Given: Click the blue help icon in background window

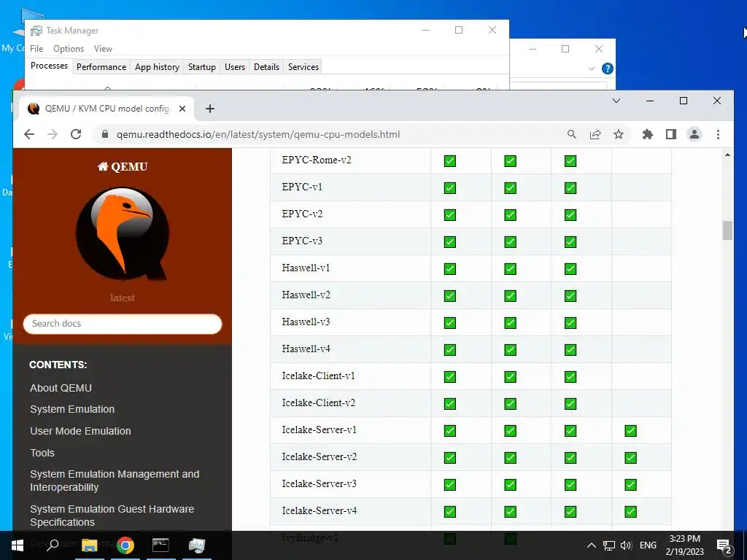Looking at the screenshot, I should click(608, 69).
